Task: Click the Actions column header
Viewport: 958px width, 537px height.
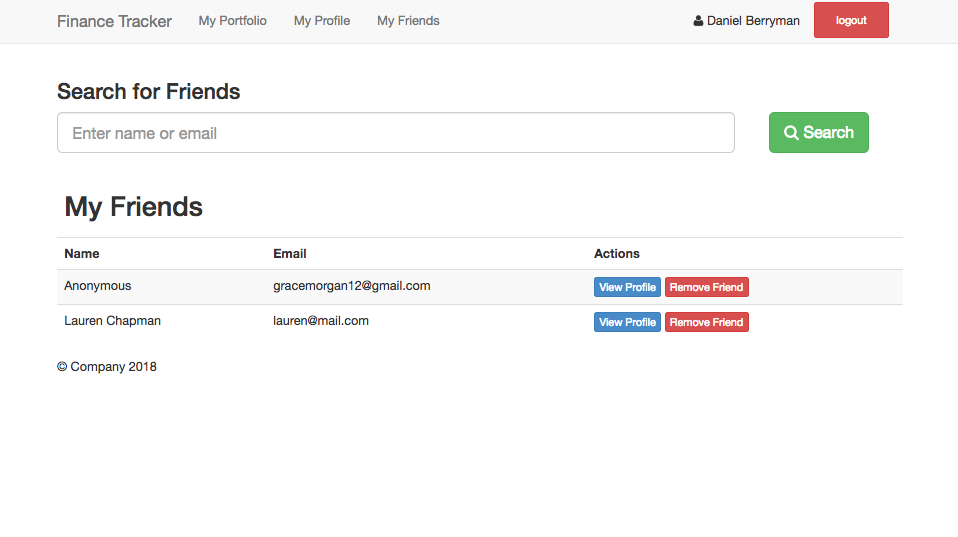Action: tap(616, 254)
